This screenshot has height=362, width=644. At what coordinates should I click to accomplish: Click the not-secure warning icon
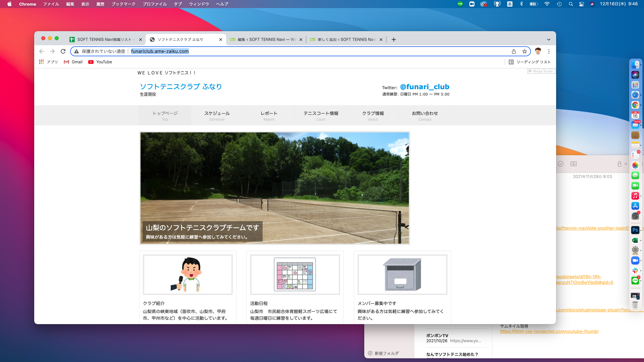click(76, 51)
